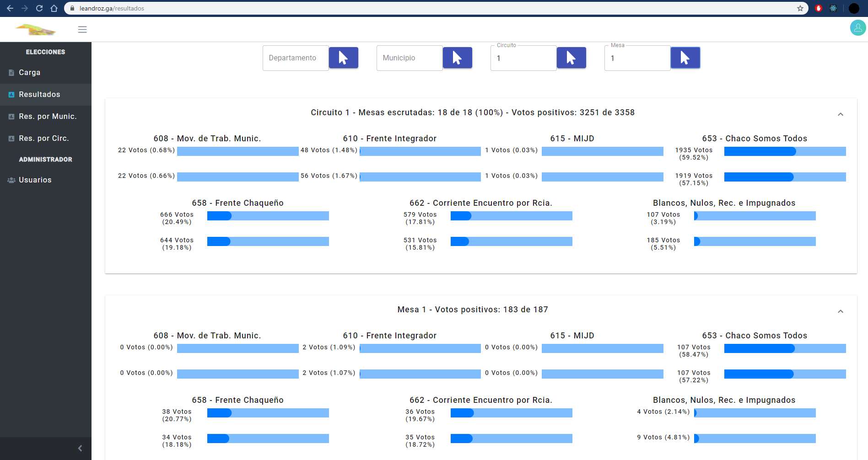Click the Departamento input field
Viewport: 868px width, 460px height.
tap(296, 58)
